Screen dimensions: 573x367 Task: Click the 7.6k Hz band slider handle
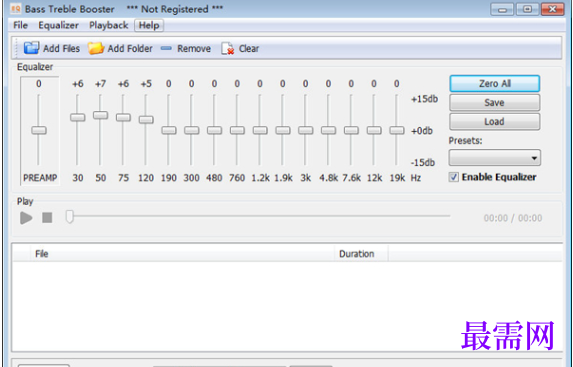[351, 130]
